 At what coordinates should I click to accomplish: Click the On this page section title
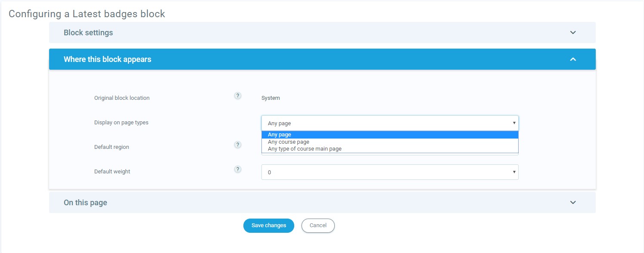tap(85, 203)
